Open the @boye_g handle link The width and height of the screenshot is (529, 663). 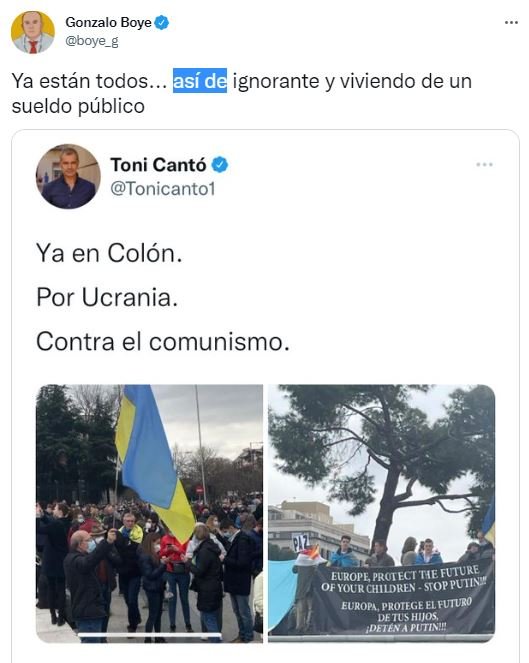click(92, 41)
